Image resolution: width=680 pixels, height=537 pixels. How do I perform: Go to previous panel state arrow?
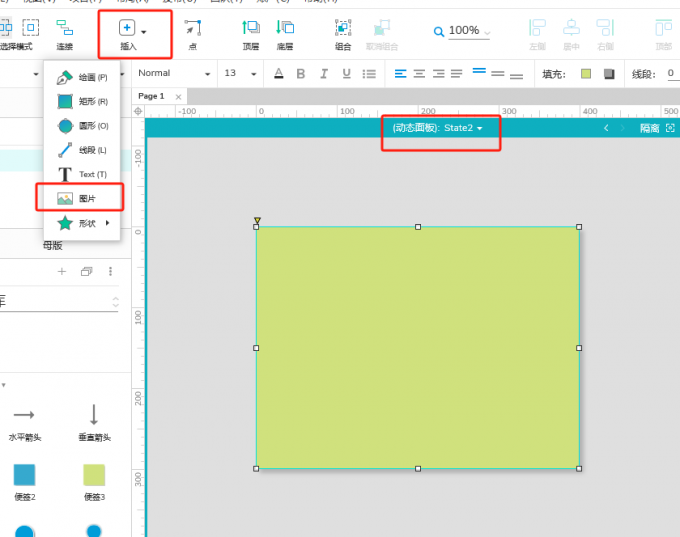(606, 128)
